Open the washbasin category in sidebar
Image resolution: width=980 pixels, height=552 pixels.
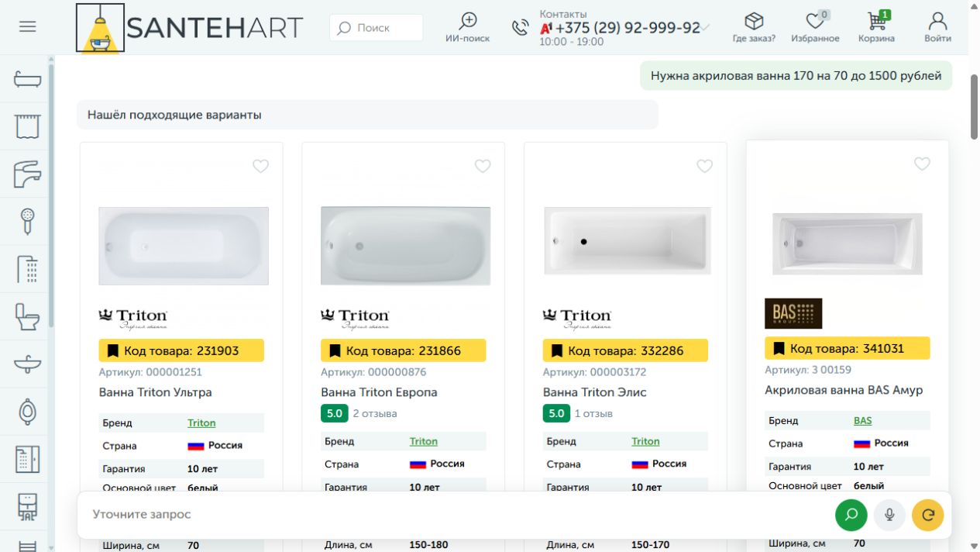coord(28,364)
